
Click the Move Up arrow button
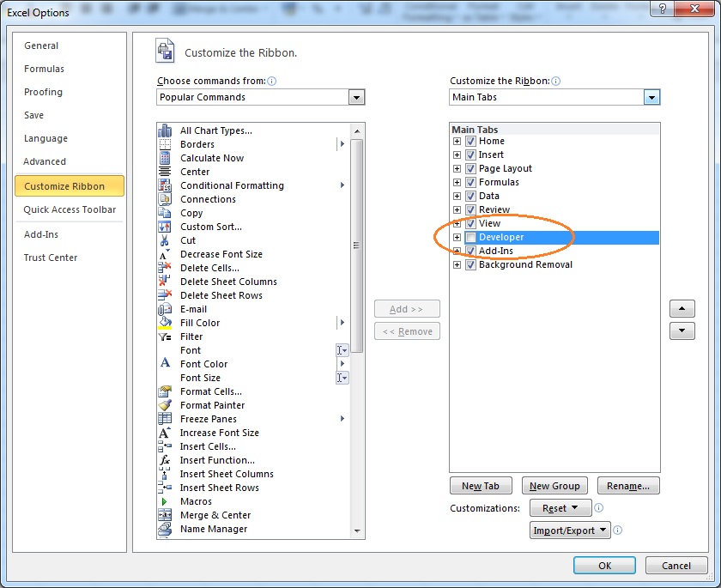click(682, 308)
